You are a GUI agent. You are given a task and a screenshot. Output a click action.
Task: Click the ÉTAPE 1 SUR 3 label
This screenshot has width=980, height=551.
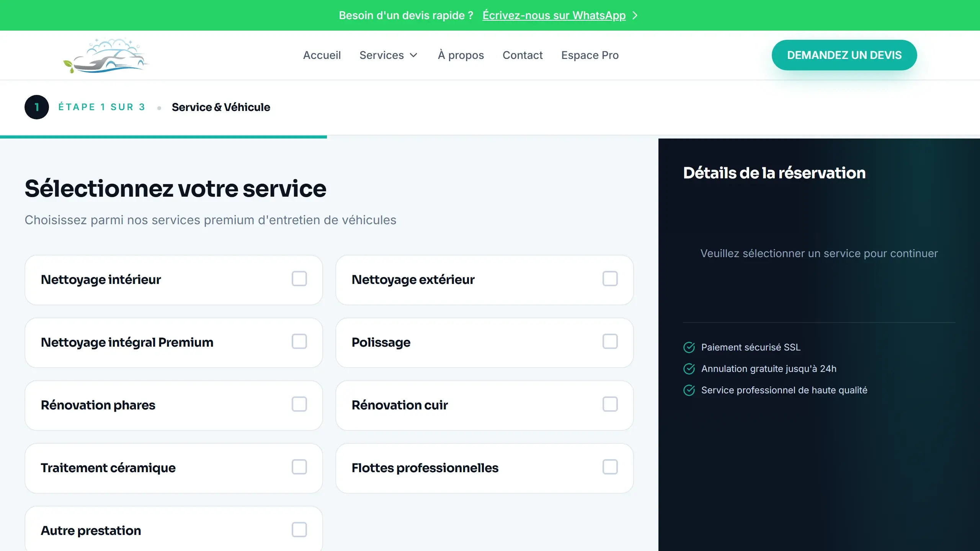click(102, 107)
